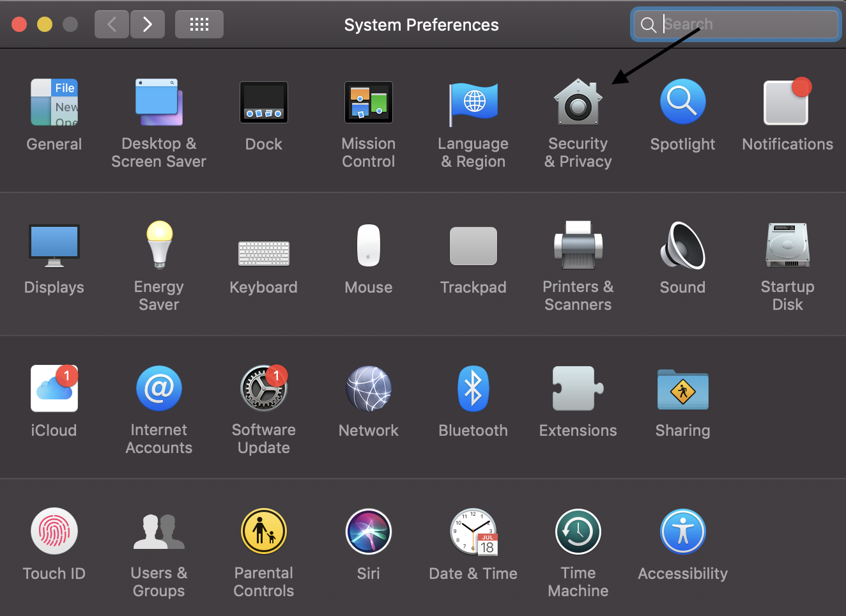Click the Show All grid button

[x=199, y=24]
